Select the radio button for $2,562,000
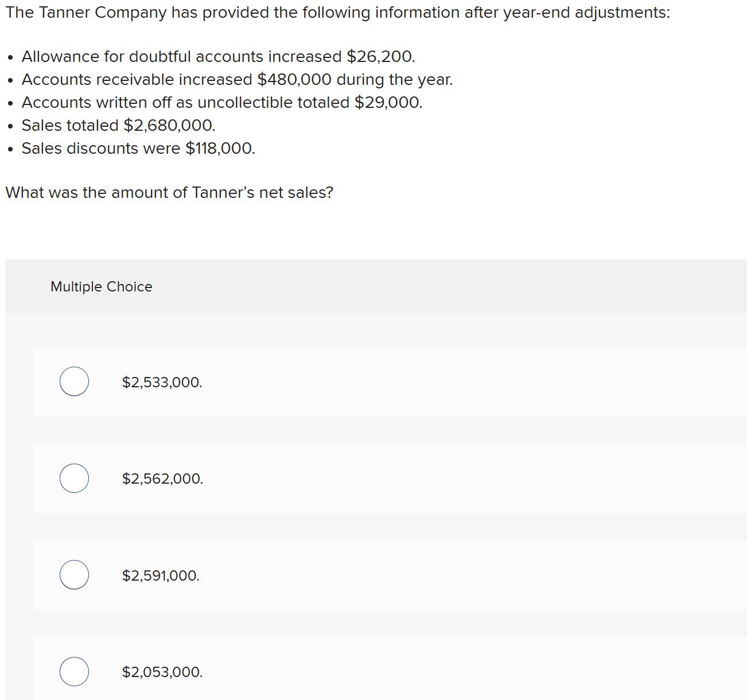The height and width of the screenshot is (700, 747). tap(73, 478)
